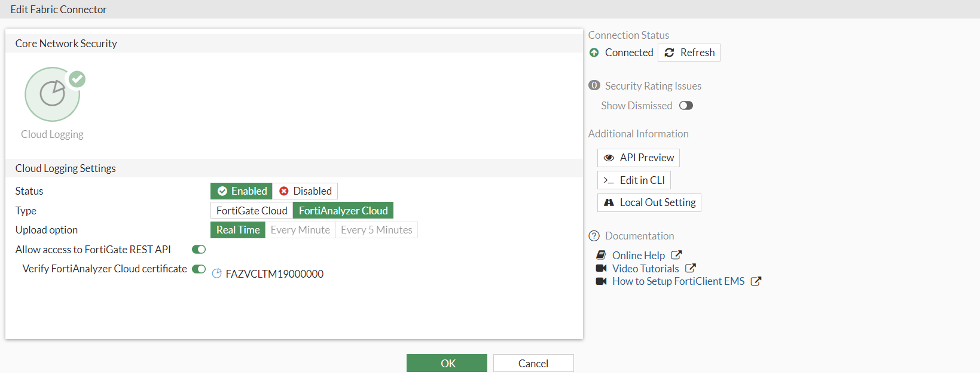Click the Security Rating Issues count badge
980x378 pixels.
point(594,85)
